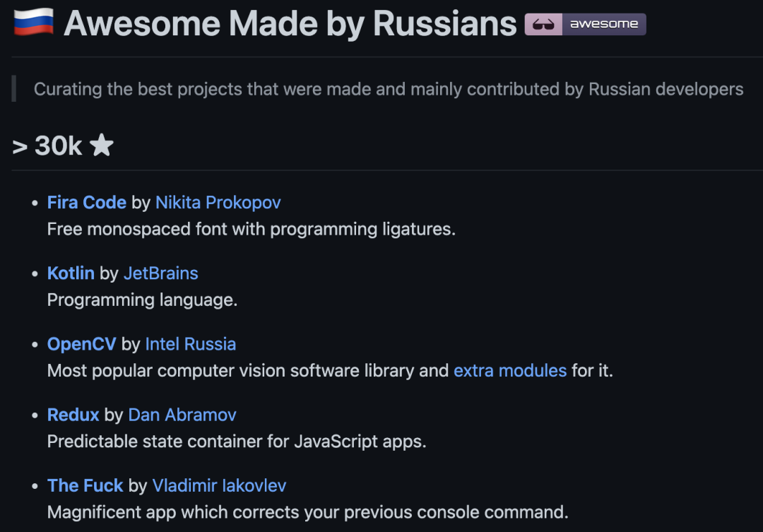Visit Vladimir Iakovlev's profile link

click(219, 486)
